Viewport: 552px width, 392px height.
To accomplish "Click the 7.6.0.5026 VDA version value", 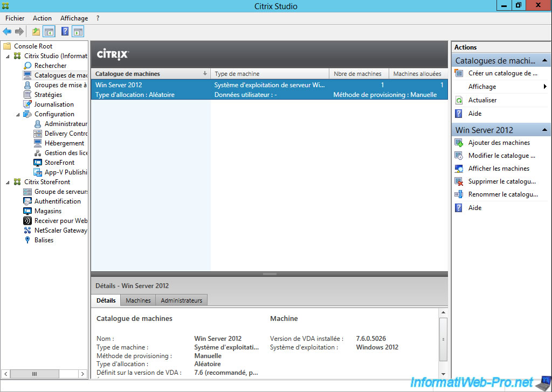I will pos(371,339).
